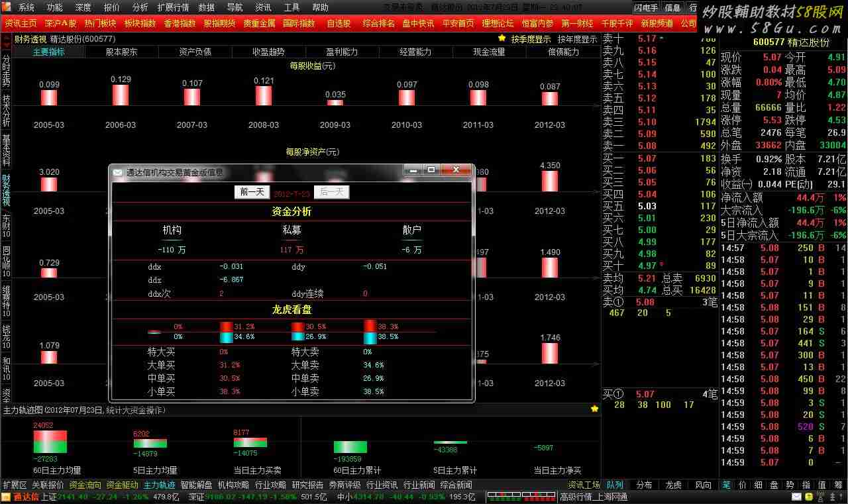Open the 系统 menu

(26, 7)
